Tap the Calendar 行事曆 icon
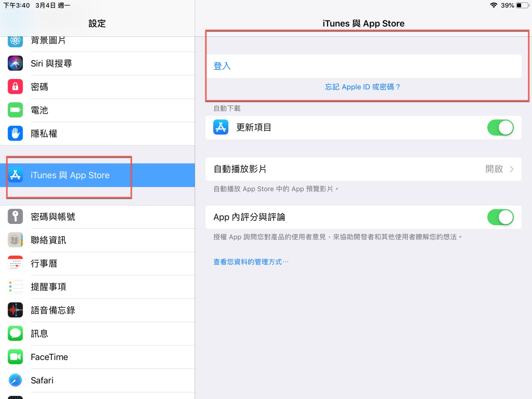The image size is (532, 399). point(16,263)
